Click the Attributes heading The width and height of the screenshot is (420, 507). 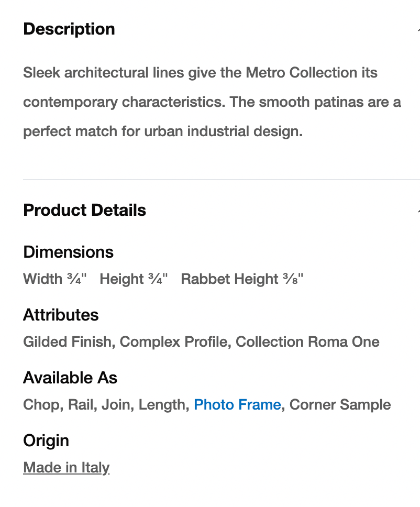pos(61,315)
